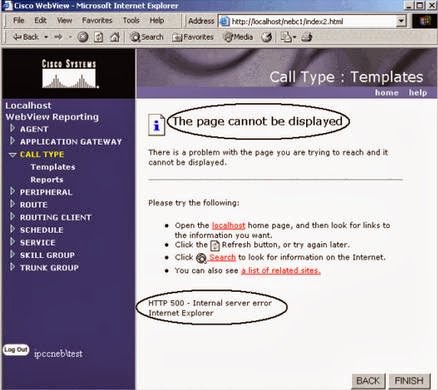Select the PERIPHERAL tree label
This screenshot has width=438, height=390.
[46, 192]
